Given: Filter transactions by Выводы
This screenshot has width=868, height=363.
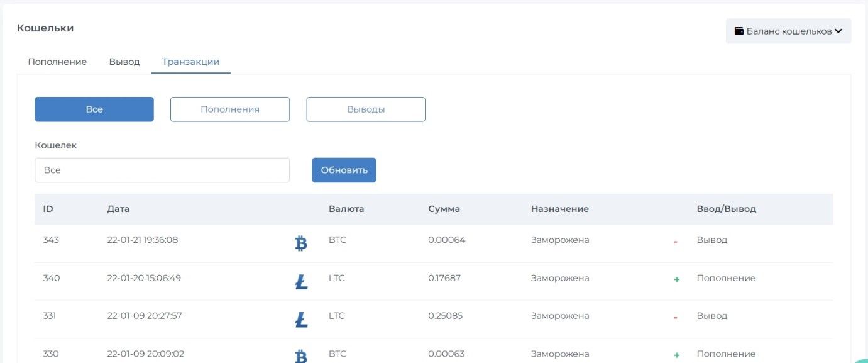Looking at the screenshot, I should coord(366,109).
